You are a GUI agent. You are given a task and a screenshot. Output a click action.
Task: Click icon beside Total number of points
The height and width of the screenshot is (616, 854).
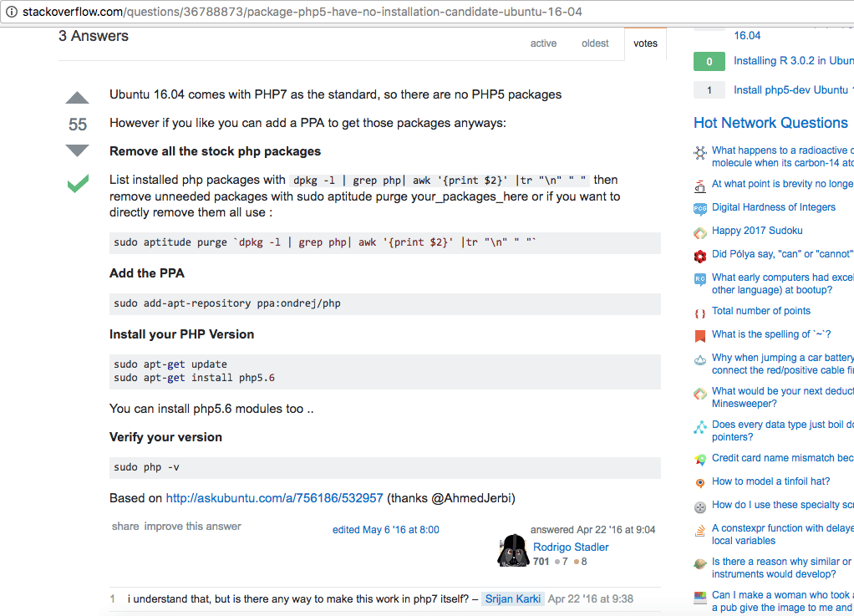[700, 312]
